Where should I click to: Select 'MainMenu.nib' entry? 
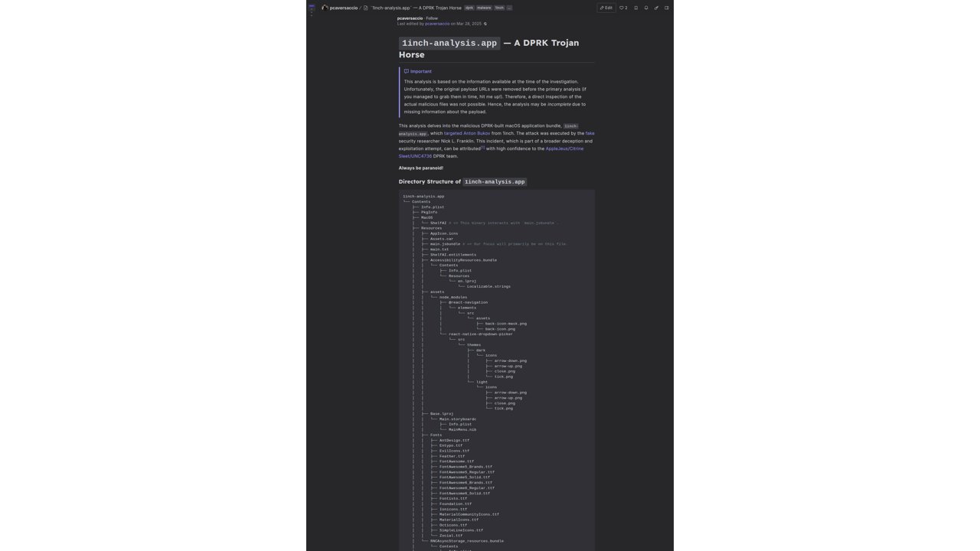[x=462, y=430]
